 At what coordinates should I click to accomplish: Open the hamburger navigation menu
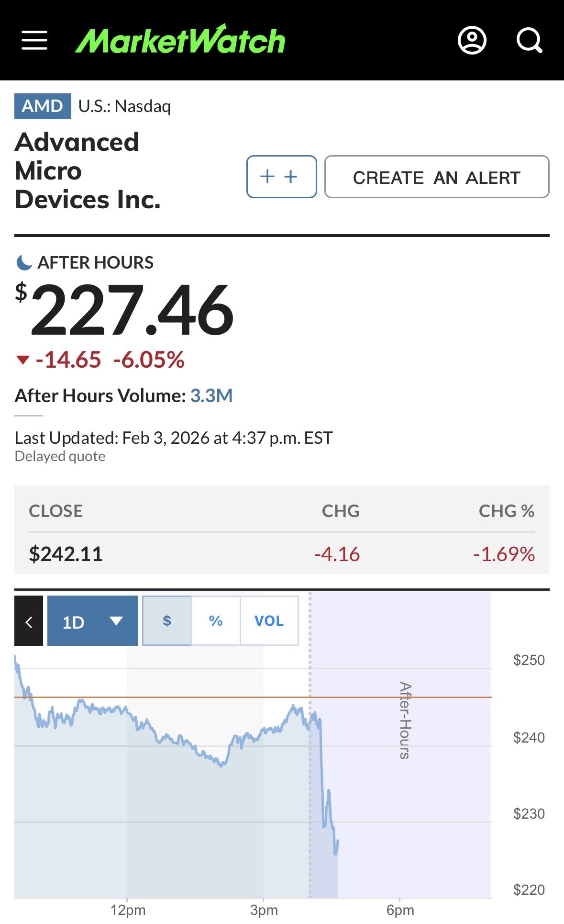point(34,40)
